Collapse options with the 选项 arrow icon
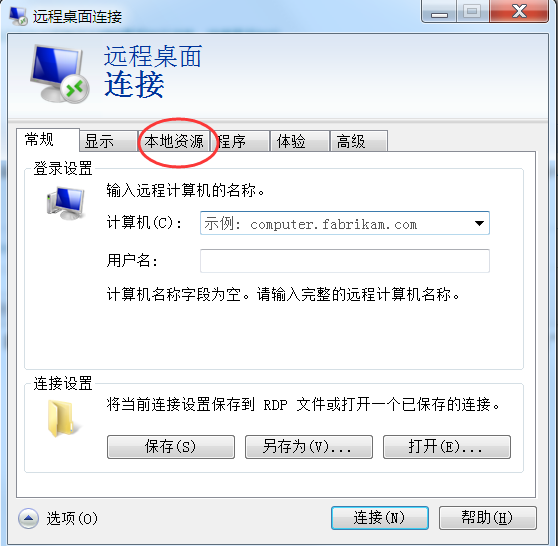The height and width of the screenshot is (546, 558). (x=29, y=518)
